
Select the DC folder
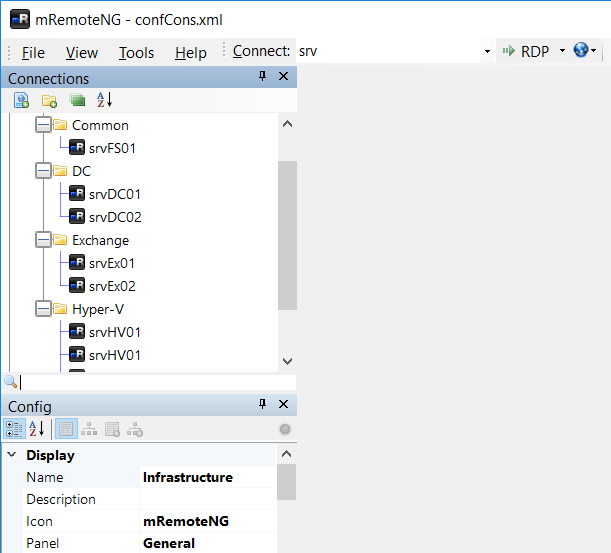(81, 171)
